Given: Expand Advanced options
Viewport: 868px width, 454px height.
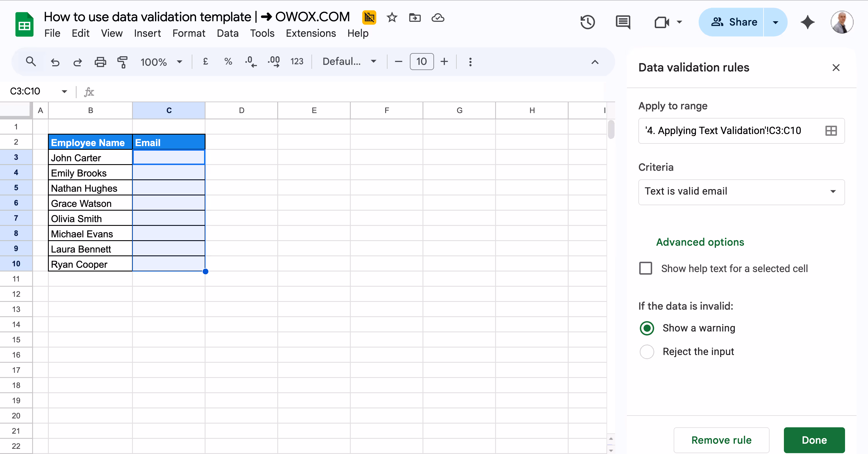Looking at the screenshot, I should [700, 242].
